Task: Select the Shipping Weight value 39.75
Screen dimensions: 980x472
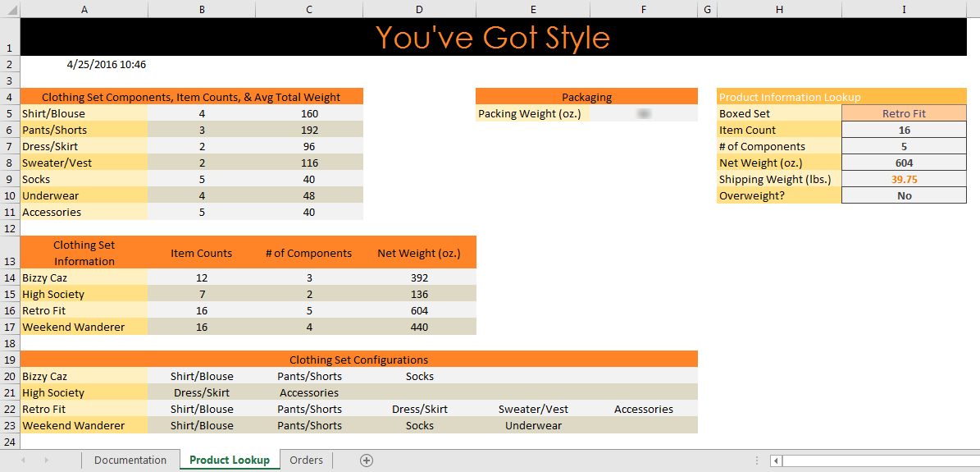Action: click(904, 180)
